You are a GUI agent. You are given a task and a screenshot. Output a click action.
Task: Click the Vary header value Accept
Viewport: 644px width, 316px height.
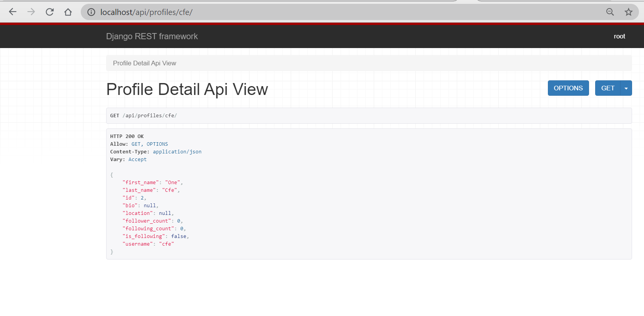tap(138, 160)
